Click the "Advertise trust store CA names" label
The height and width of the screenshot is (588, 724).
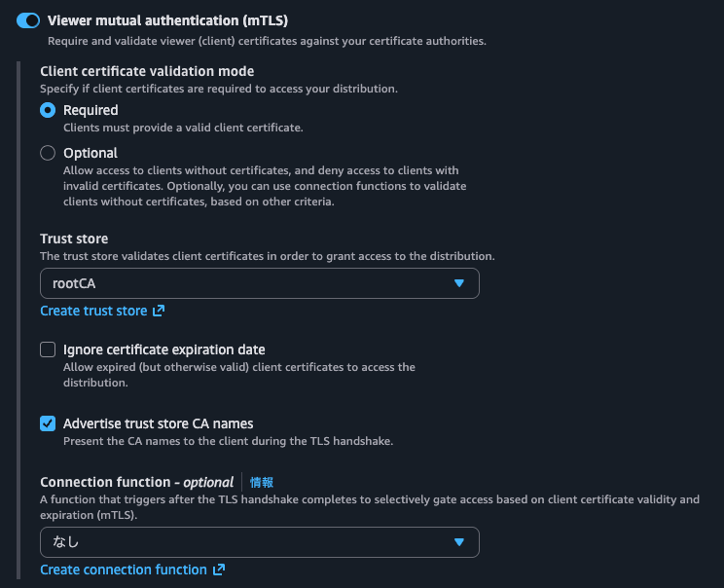[158, 423]
